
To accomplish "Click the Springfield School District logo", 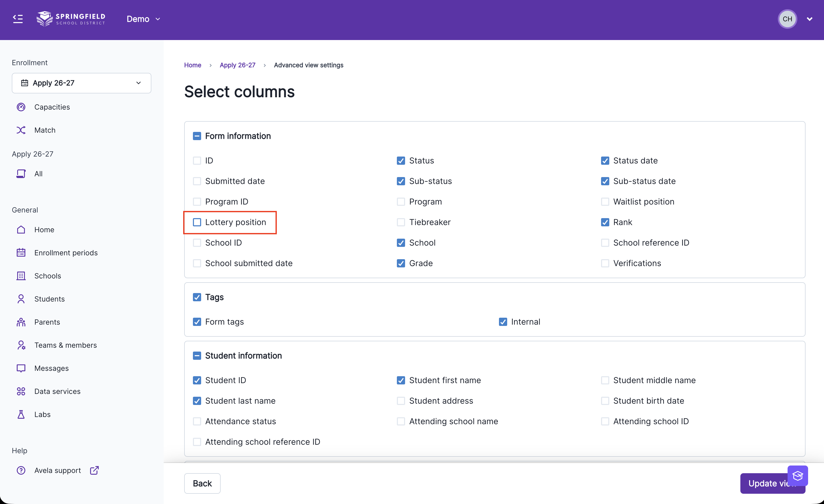I will 71,19.
